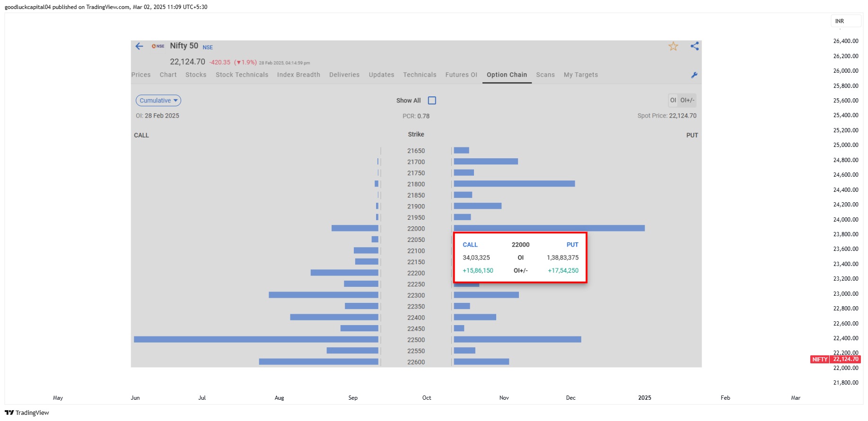This screenshot has width=868, height=421.
Task: Mark Nifty 50 with the star icon
Action: [x=673, y=46]
